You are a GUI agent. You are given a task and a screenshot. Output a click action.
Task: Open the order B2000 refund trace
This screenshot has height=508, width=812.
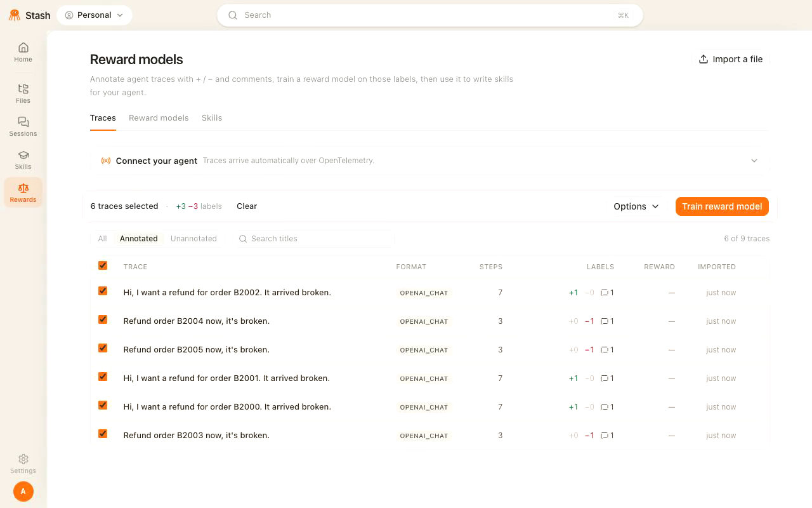point(227,407)
